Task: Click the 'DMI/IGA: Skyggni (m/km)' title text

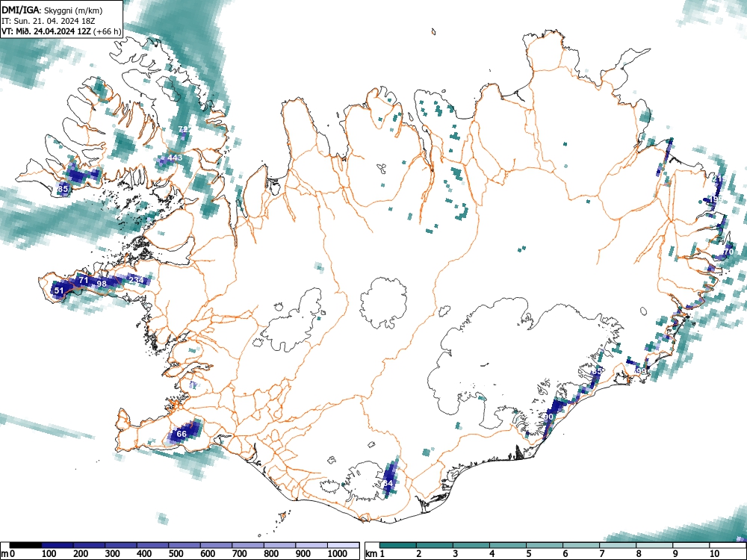Action: coord(52,10)
